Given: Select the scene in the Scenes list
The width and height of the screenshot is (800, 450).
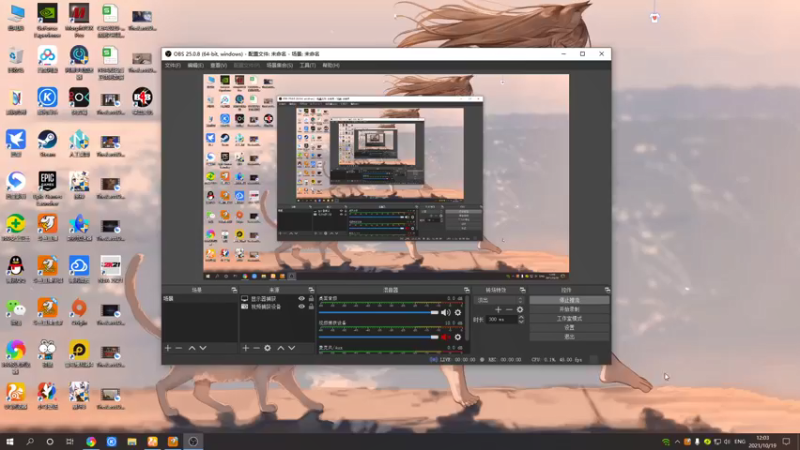Looking at the screenshot, I should (199, 298).
